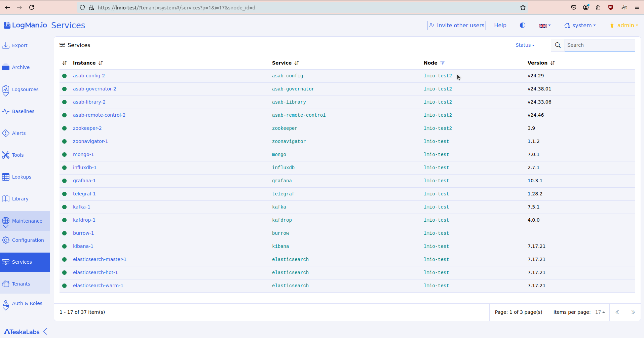This screenshot has height=338, width=644.
Task: Bookmark this page with star icon
Action: (x=523, y=7)
